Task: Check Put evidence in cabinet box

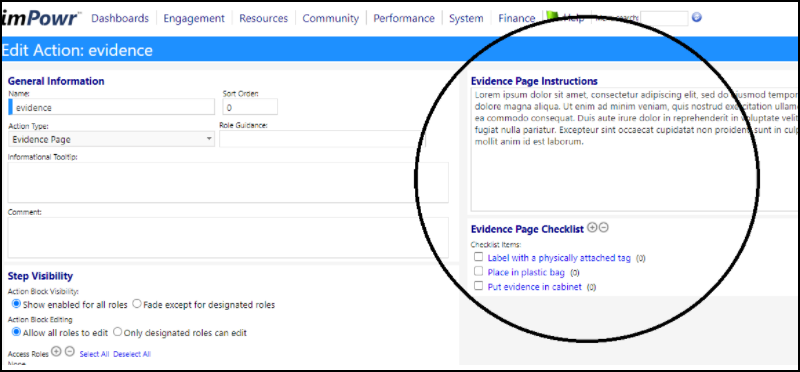Action: click(478, 286)
